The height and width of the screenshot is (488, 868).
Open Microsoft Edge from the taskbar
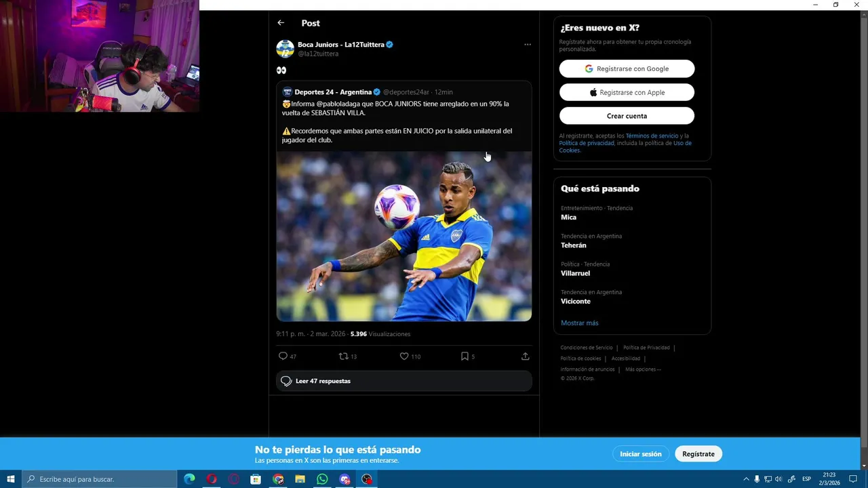click(x=189, y=479)
